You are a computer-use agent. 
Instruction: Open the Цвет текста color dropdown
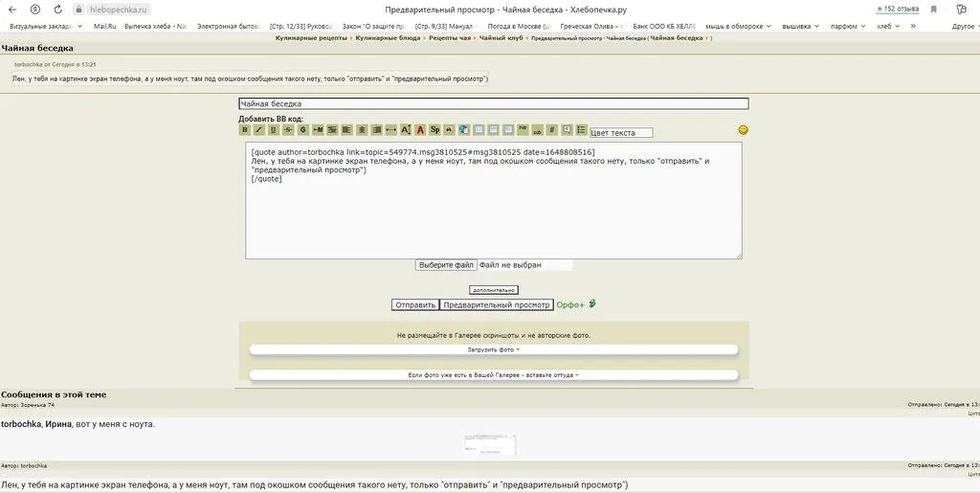621,133
